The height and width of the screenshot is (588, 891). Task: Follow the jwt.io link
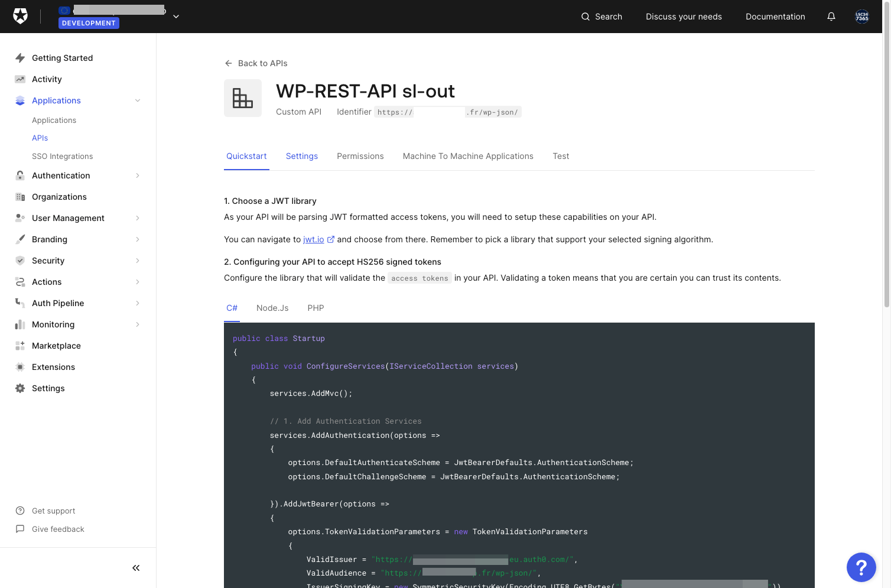tap(313, 239)
